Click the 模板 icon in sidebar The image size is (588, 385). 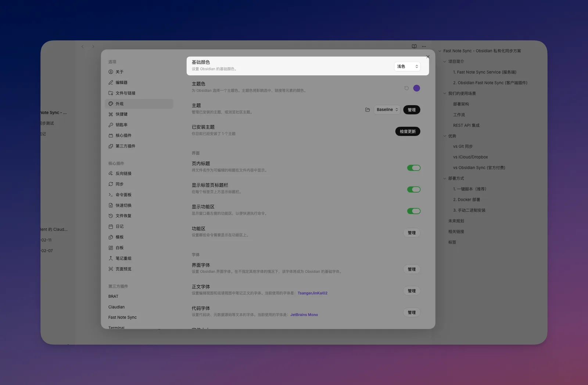click(x=111, y=237)
